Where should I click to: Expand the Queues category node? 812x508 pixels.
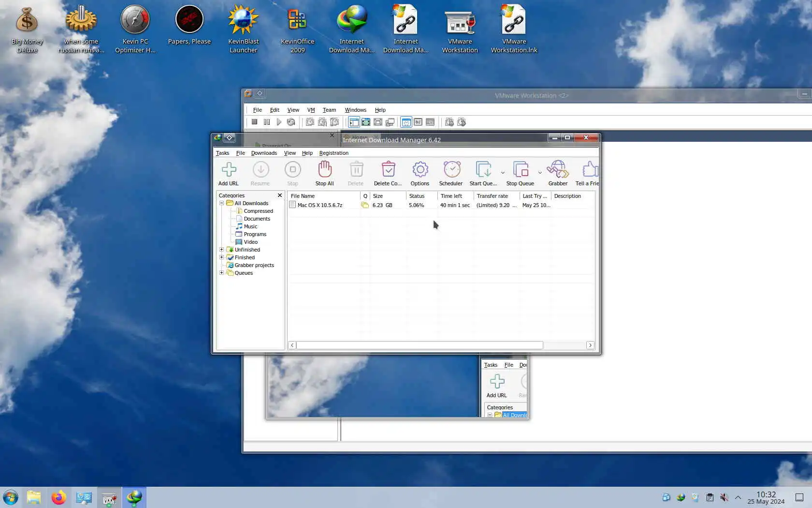click(222, 273)
